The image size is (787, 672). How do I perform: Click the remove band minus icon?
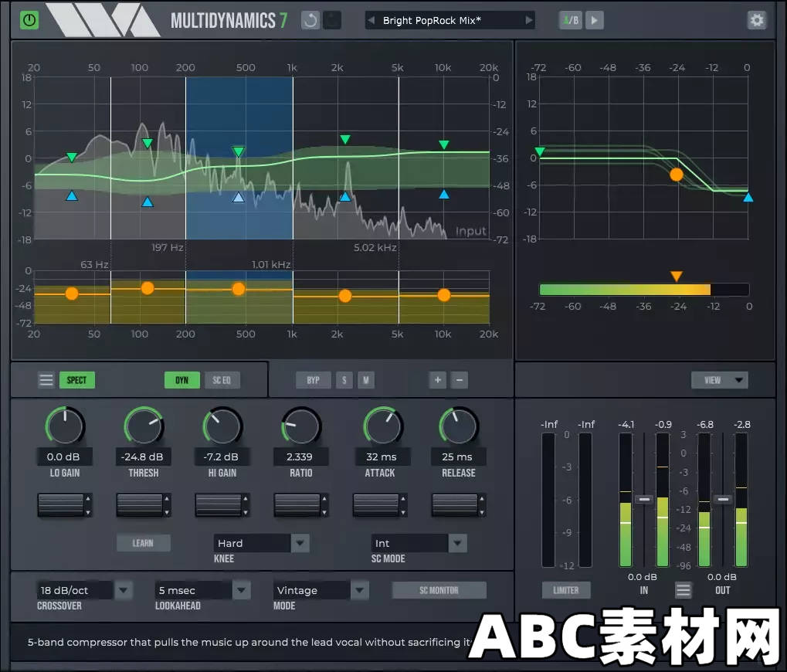click(459, 380)
